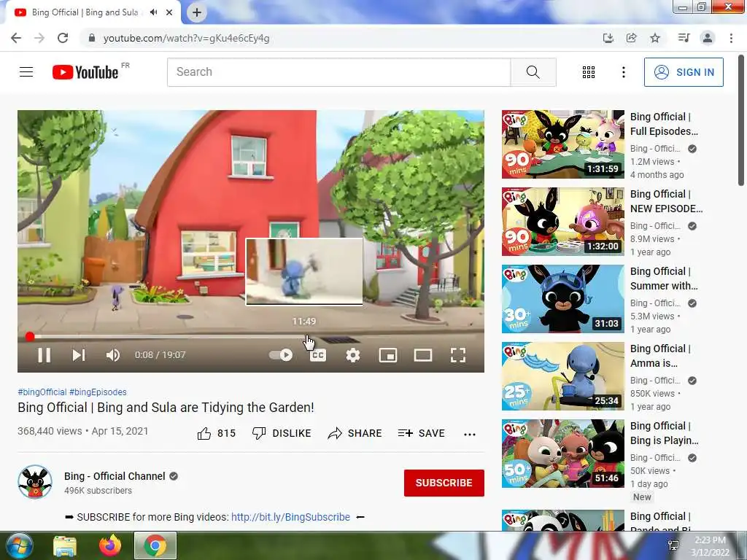
Task: Focus the YouTube search box
Action: (x=338, y=72)
